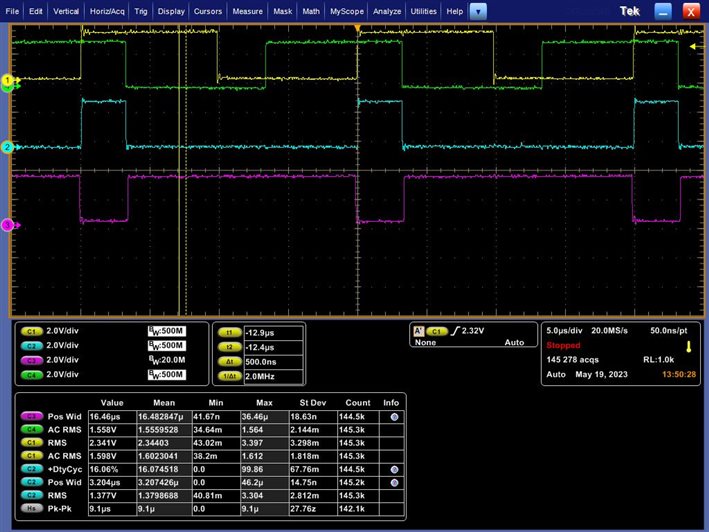Click the C3 20.0M bandwidth readout

165,360
